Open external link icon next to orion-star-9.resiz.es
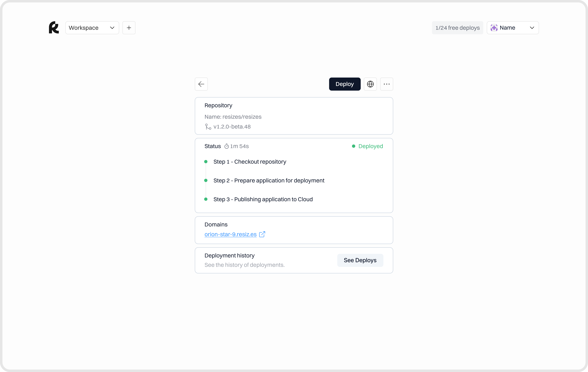588x372 pixels. 262,234
